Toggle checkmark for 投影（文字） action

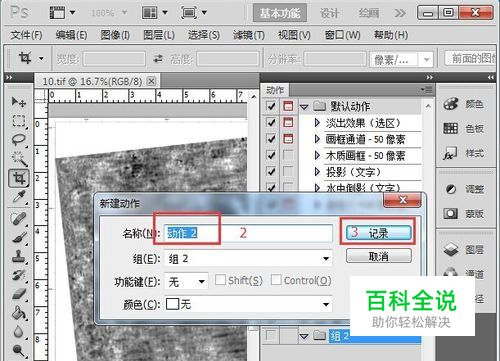pos(271,171)
